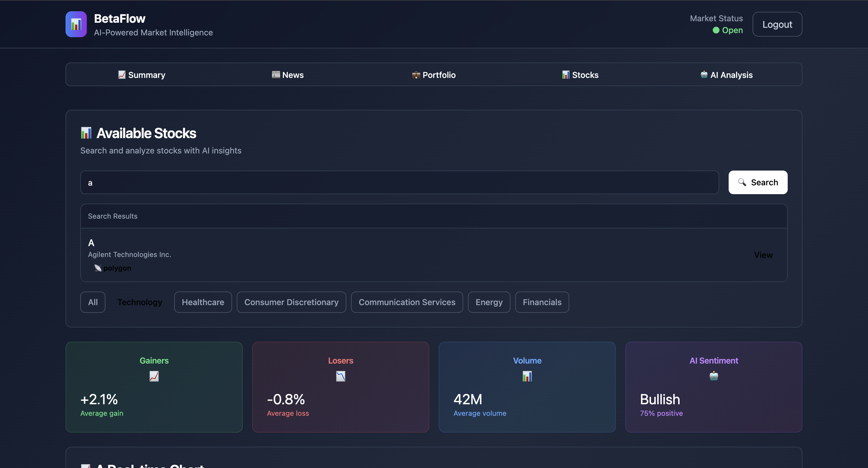Click the Losers falling chart icon
Viewport: 868px width, 468px height.
(340, 376)
